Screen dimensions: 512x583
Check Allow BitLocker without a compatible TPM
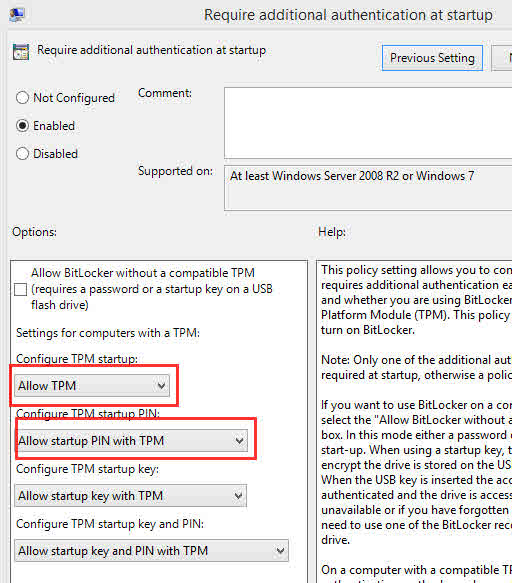(x=20, y=289)
